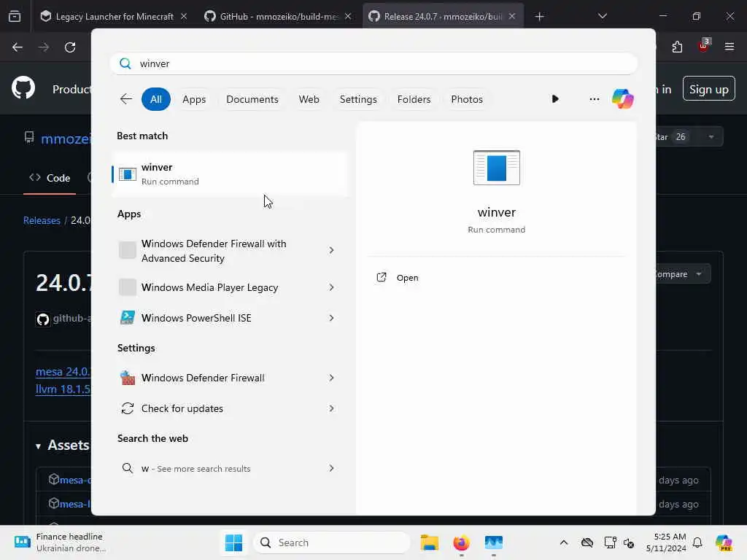Click the large winver preview icon
Viewport: 747px width, 560px height.
[x=496, y=168]
